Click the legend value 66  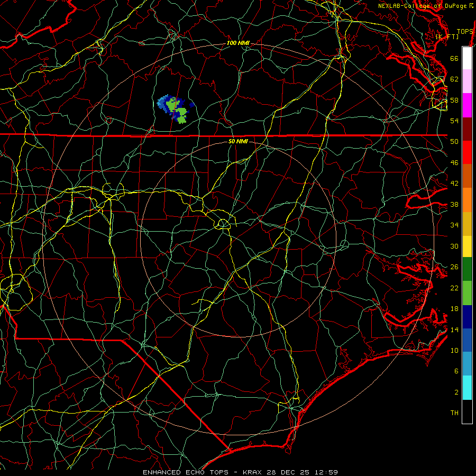click(454, 58)
